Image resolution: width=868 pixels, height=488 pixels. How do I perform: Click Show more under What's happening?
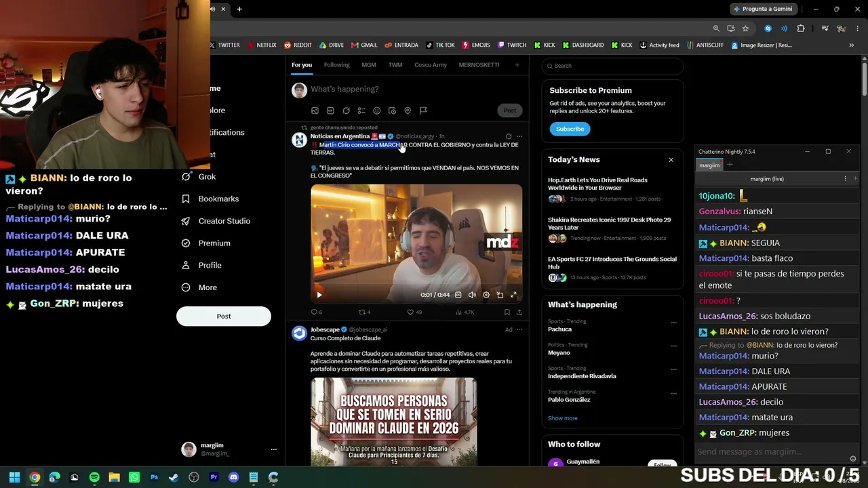(563, 418)
